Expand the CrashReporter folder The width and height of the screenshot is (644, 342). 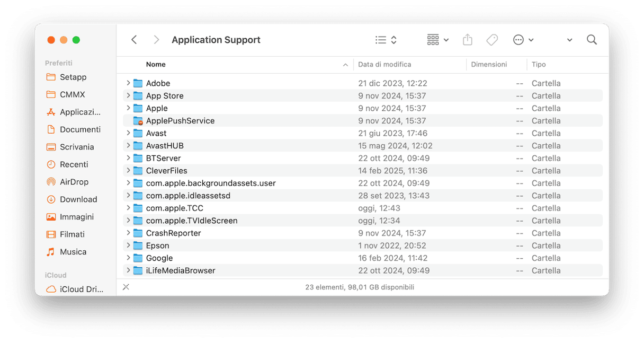click(128, 233)
